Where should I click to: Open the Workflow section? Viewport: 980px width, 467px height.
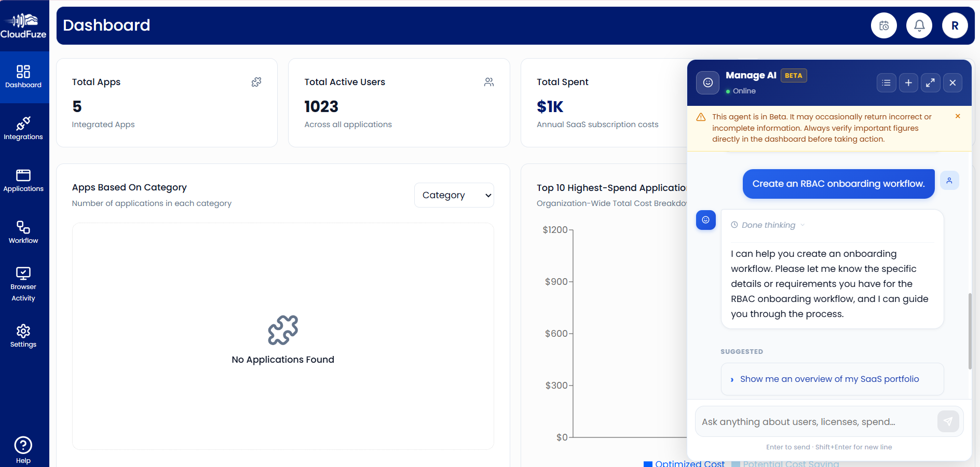pyautogui.click(x=23, y=232)
